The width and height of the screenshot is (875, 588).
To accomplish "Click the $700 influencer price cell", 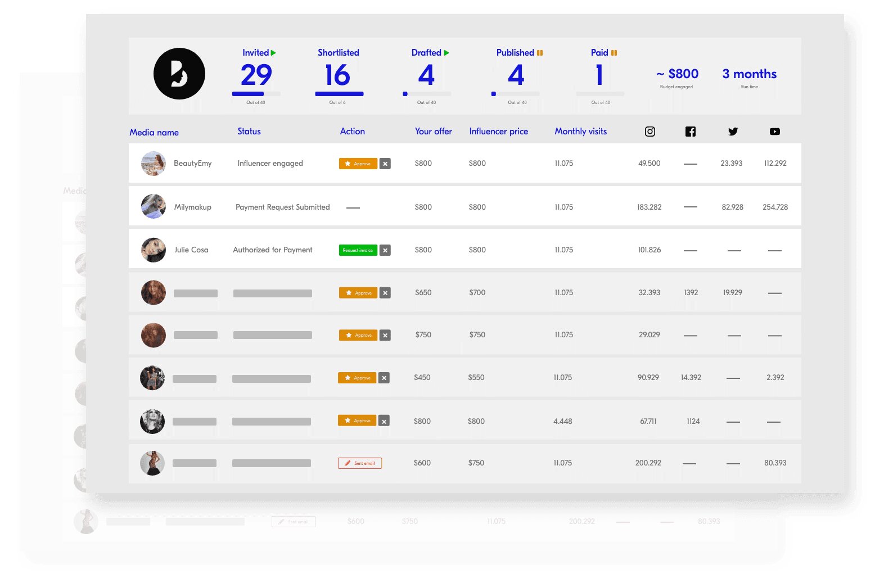I will pyautogui.click(x=477, y=293).
